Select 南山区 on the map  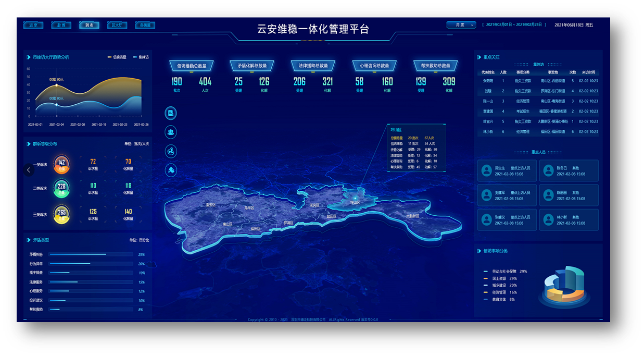point(227,224)
